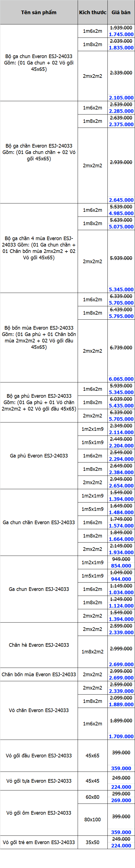The height and width of the screenshot is (868, 135).
Task: Click the 'Tên sản phẩm' column header
Action: click(x=39, y=13)
